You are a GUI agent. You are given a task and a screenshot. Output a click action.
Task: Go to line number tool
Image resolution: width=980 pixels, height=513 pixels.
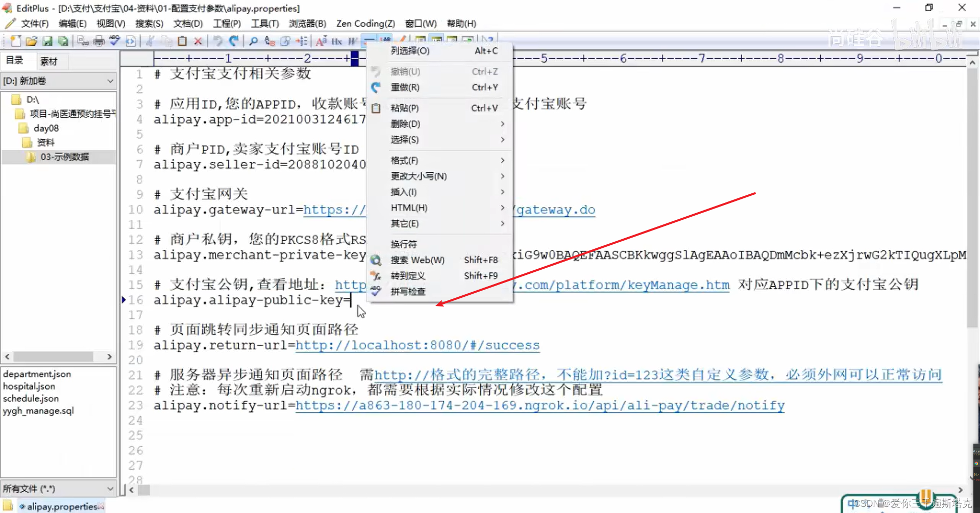point(302,41)
